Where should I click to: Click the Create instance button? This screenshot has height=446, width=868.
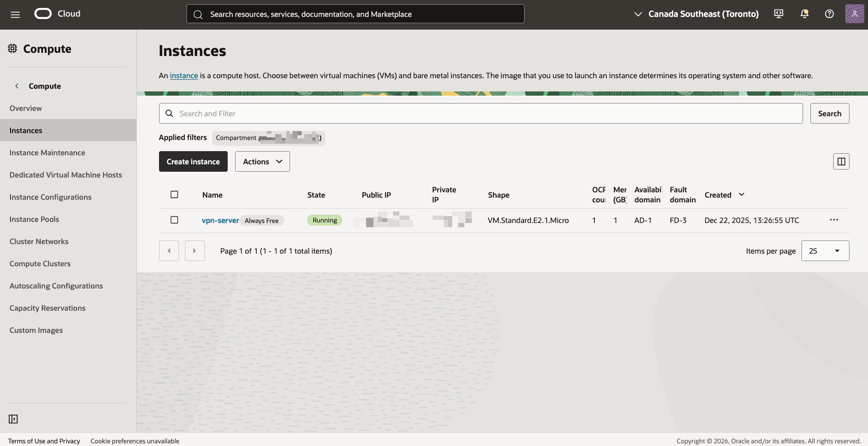[x=193, y=162]
